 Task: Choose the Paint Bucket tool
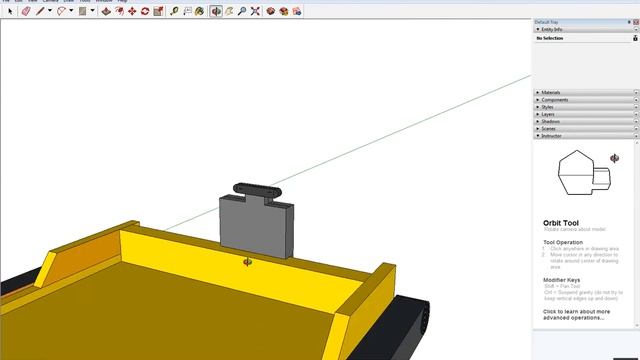pos(200,11)
